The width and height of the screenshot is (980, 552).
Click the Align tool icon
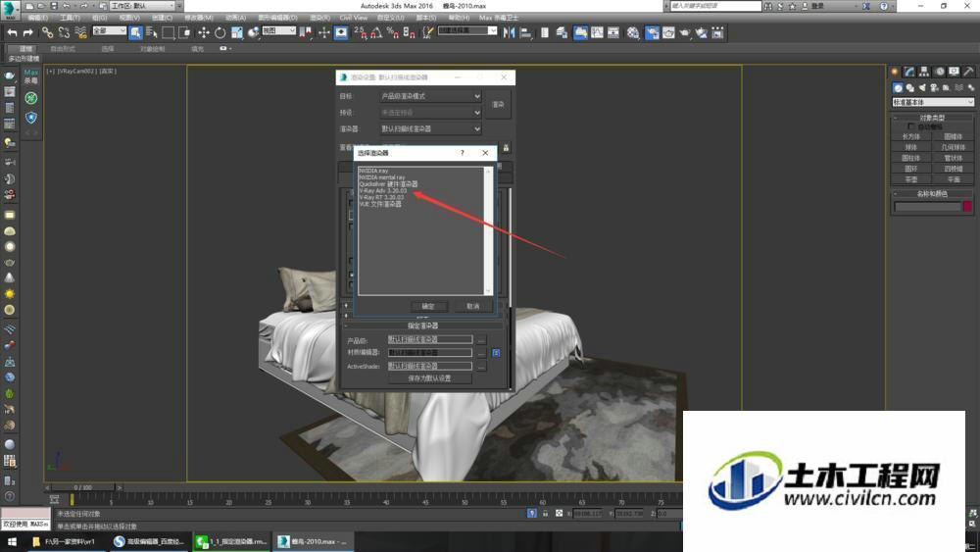pos(525,32)
